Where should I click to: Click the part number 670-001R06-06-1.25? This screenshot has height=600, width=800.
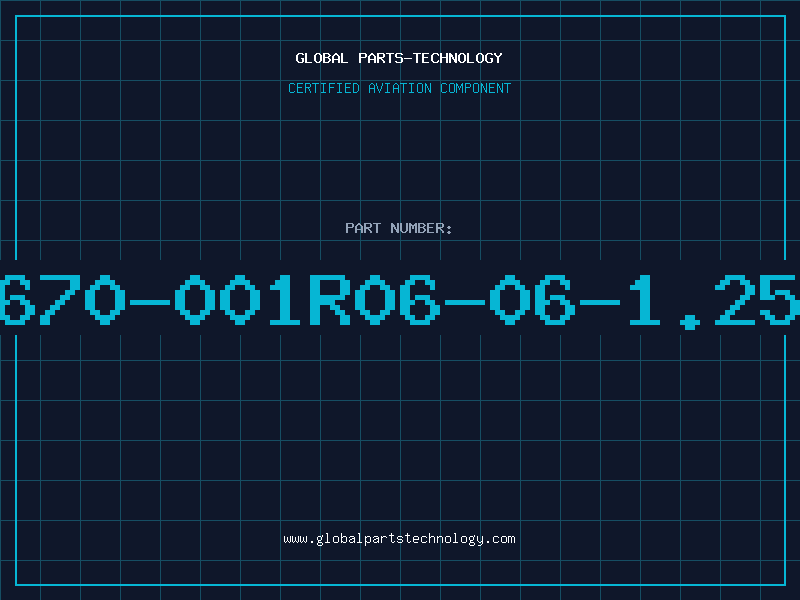click(x=400, y=301)
